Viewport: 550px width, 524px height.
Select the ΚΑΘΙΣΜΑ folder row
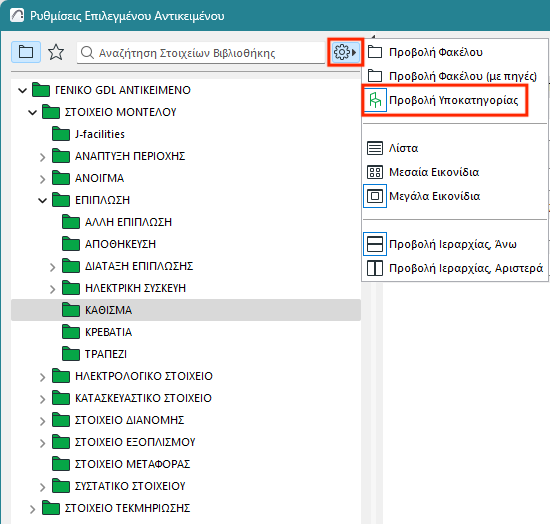point(186,310)
